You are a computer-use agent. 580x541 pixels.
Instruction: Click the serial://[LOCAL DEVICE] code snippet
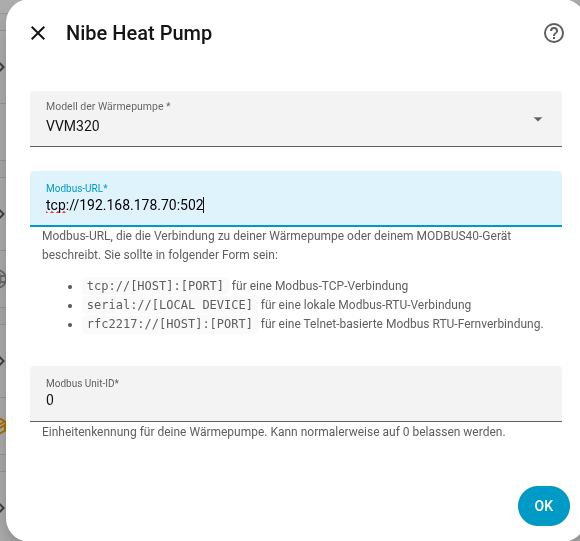tap(169, 305)
